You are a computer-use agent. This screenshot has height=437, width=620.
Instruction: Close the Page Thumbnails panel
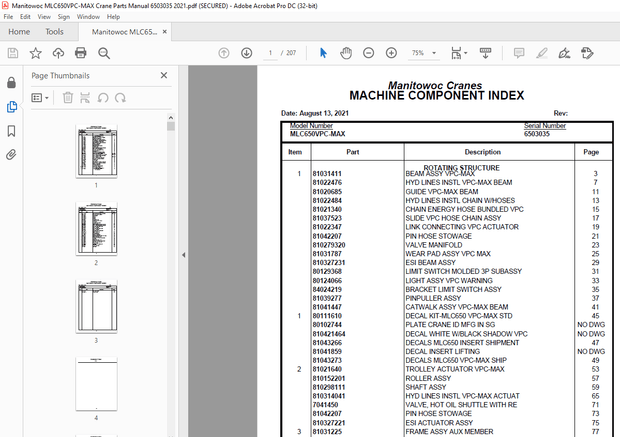click(x=164, y=75)
